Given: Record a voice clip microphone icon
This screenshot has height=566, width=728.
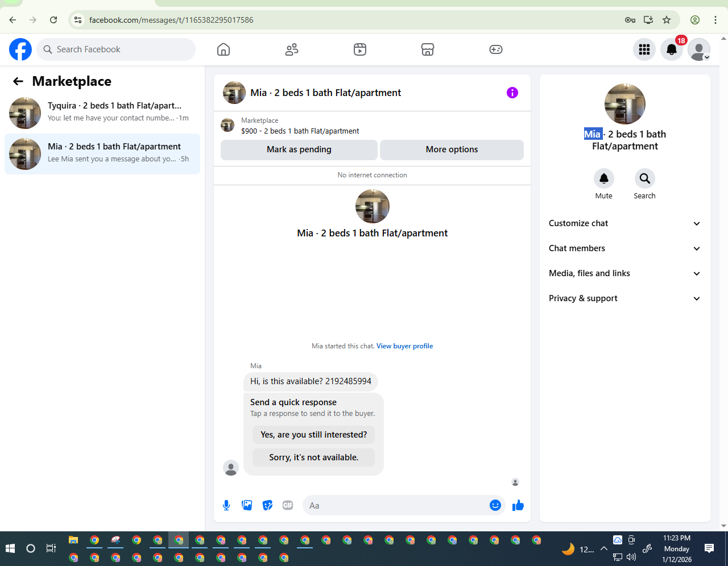Looking at the screenshot, I should coord(226,505).
